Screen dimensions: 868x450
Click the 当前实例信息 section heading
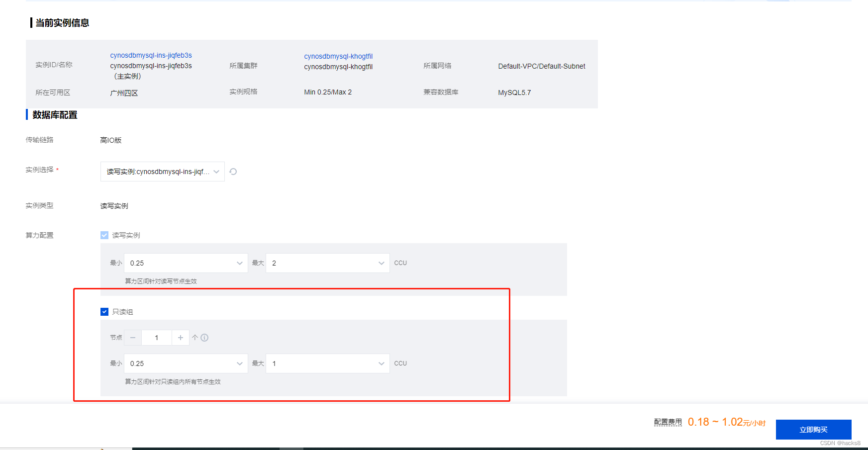pyautogui.click(x=62, y=23)
